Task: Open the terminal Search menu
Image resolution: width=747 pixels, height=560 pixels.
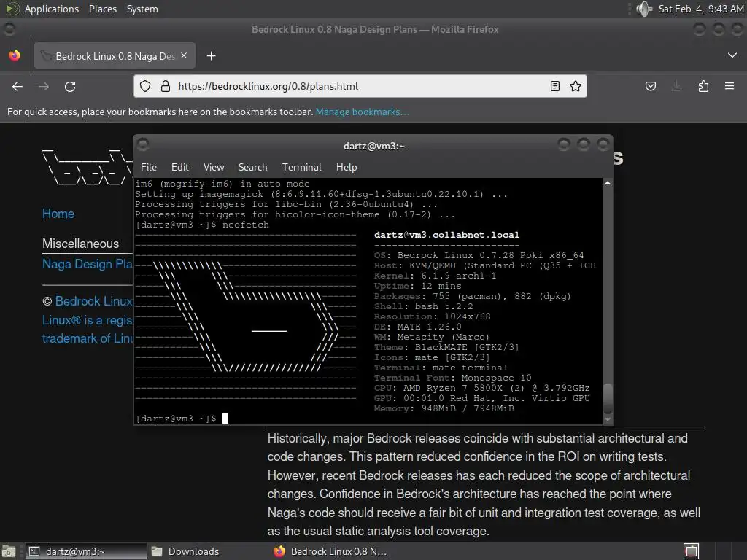Action: pos(253,167)
